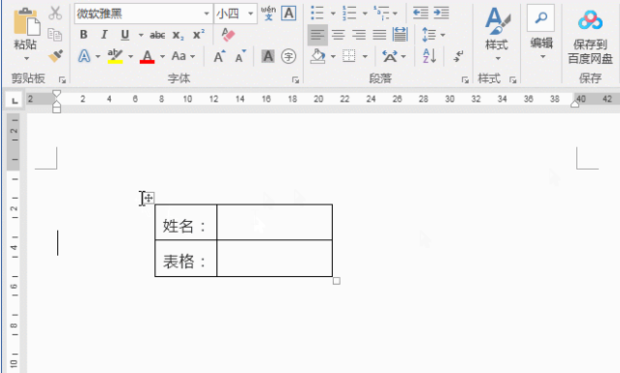Toggle underline formatting
This screenshot has height=373, width=620.
[125, 35]
